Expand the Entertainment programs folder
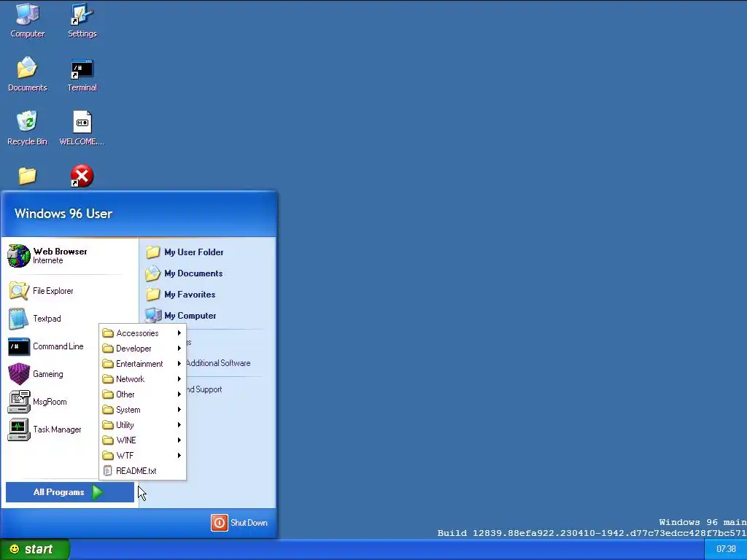The width and height of the screenshot is (747, 560). pos(142,364)
